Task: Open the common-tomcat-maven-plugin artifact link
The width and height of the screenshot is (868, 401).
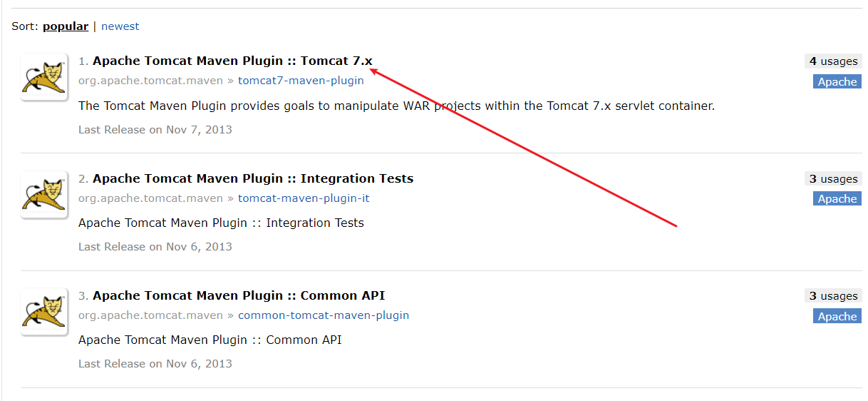Action: click(324, 315)
